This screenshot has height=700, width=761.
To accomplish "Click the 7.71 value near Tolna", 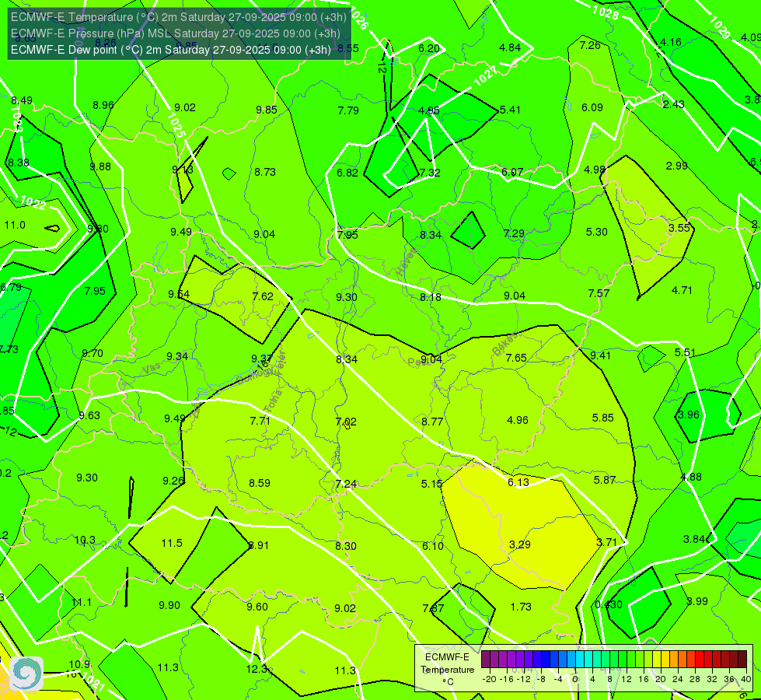I will 260,421.
